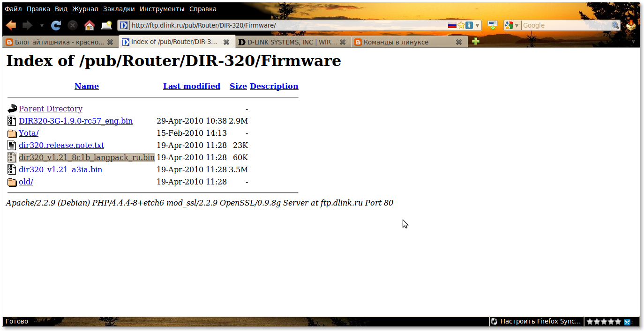
Task: Click the Готово status bar text
Action: [17, 322]
